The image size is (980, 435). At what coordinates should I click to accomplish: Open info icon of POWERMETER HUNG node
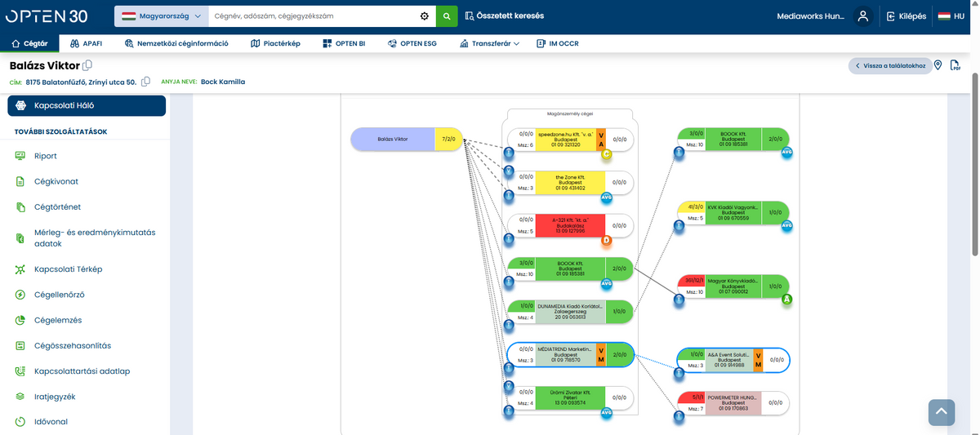[678, 417]
